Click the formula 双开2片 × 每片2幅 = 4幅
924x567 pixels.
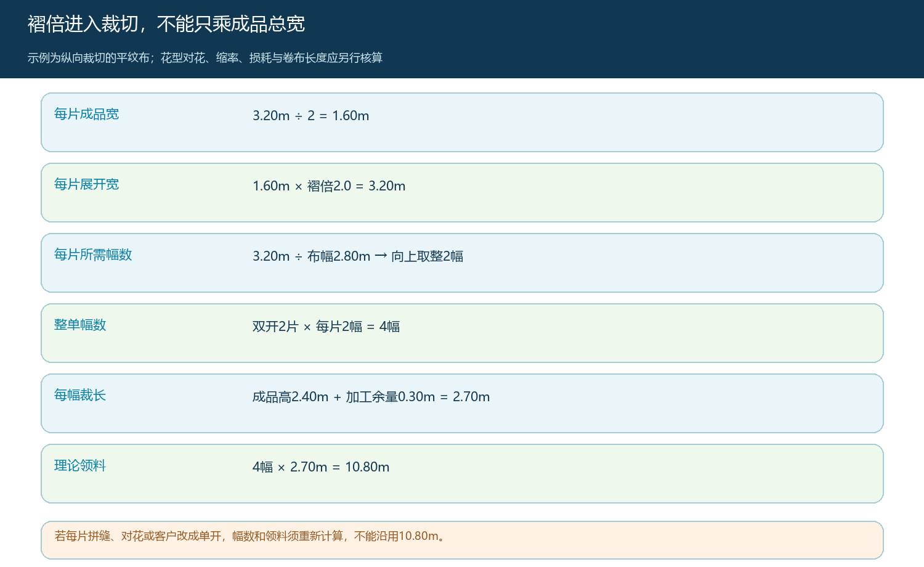click(326, 327)
